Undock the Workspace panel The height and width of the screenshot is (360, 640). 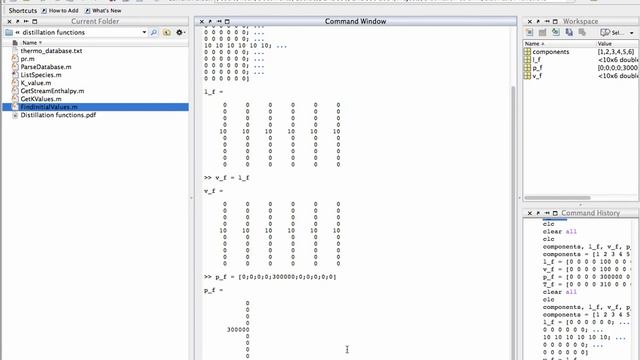[x=538, y=21]
